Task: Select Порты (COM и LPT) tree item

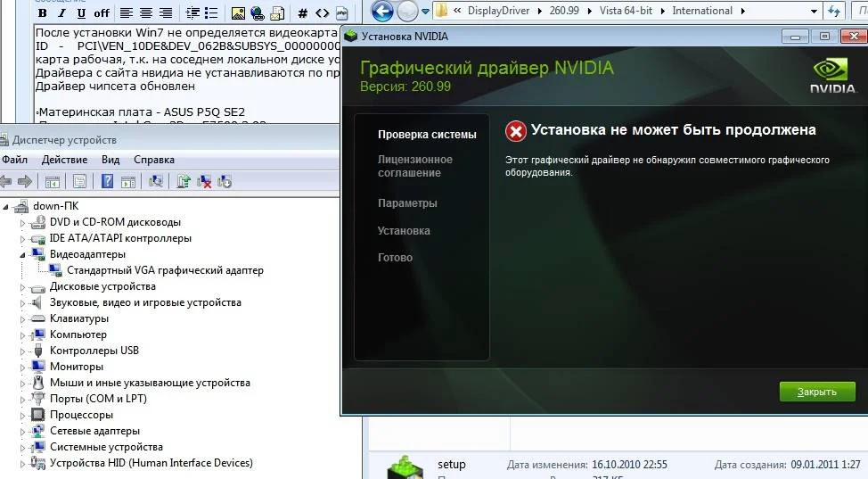Action: (x=98, y=399)
